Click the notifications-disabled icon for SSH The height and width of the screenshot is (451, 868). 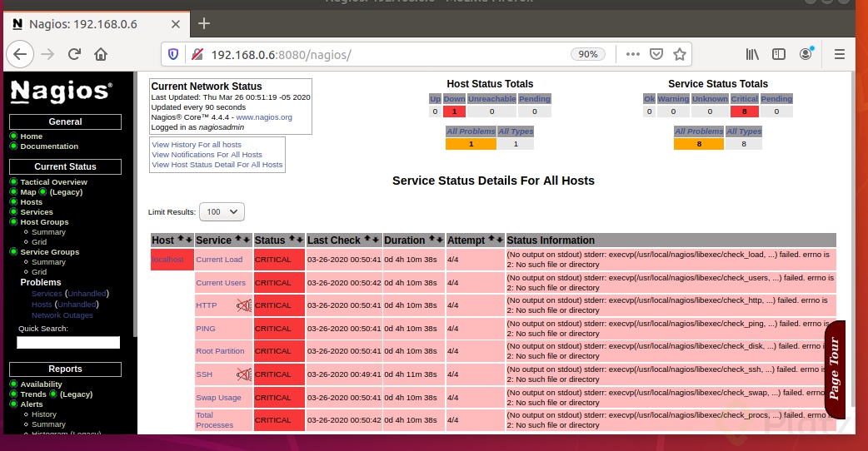tap(243, 374)
